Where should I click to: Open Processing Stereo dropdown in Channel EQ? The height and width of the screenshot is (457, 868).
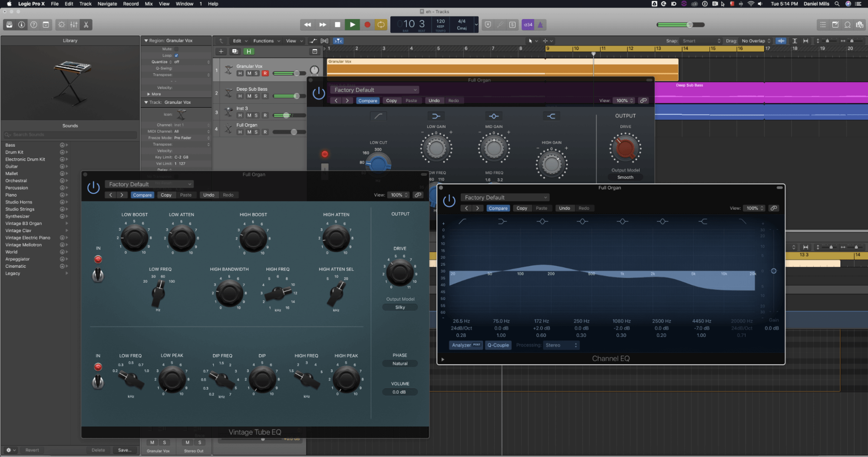click(x=561, y=345)
